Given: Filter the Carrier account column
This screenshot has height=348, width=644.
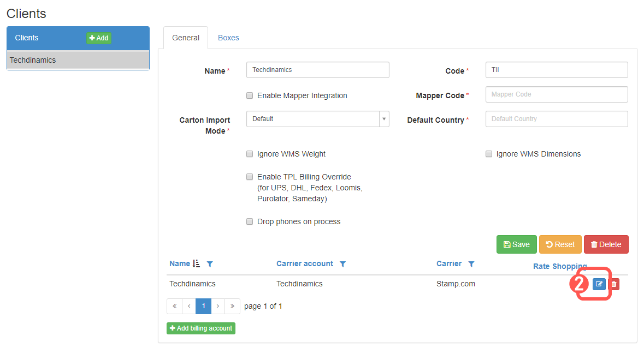Looking at the screenshot, I should tap(342, 264).
